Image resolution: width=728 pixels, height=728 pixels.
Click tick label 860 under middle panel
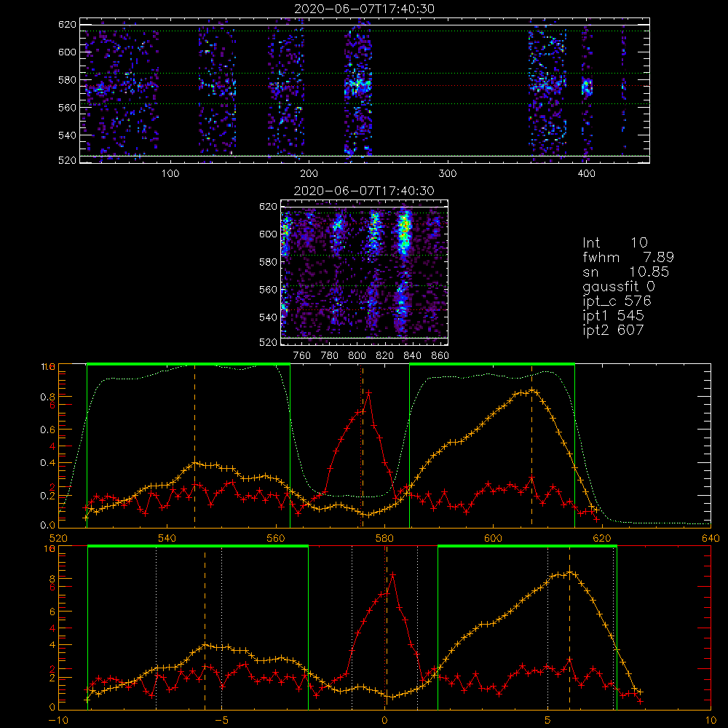(440, 356)
